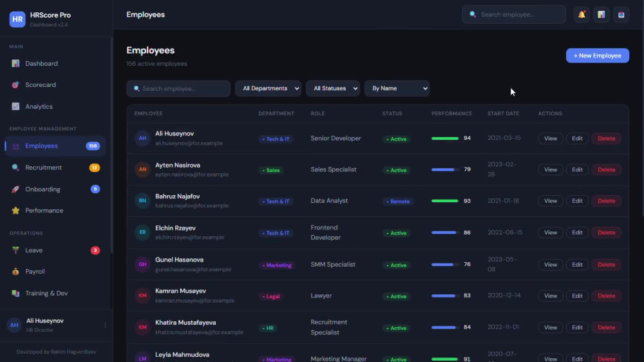Click the sidebar scrollbar
Screen dimensions: 644x362
pos(111,145)
